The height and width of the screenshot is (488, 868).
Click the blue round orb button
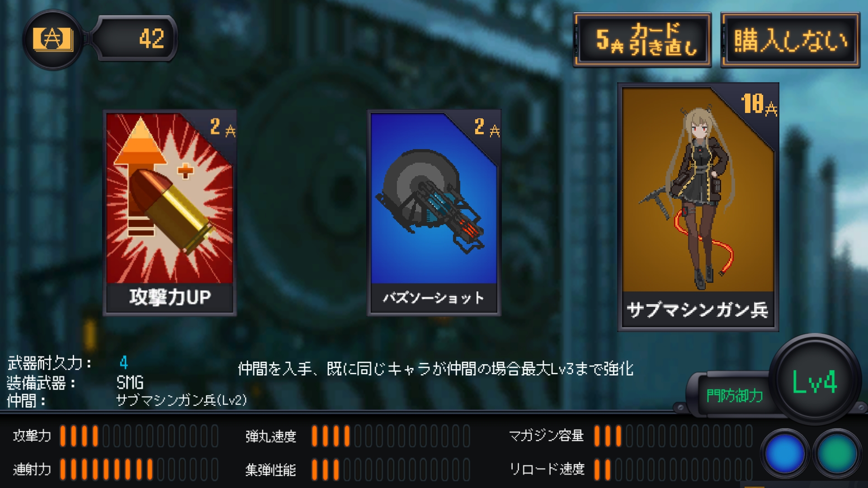pyautogui.click(x=785, y=453)
